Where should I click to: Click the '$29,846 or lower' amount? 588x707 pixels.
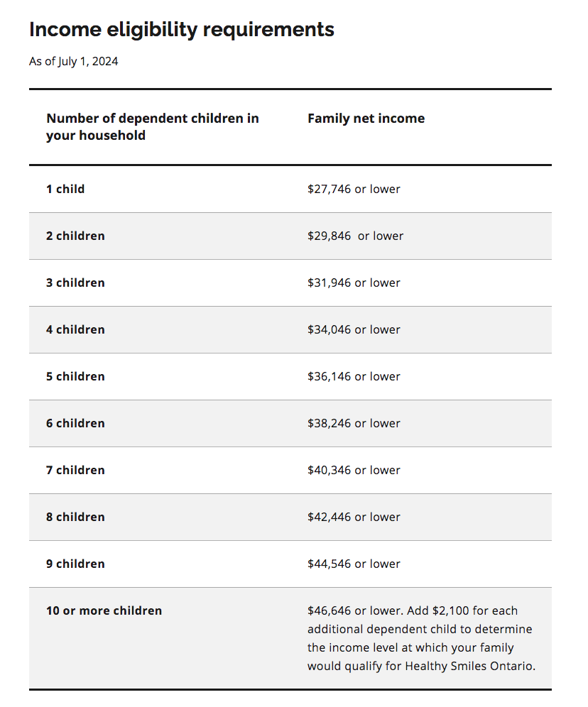click(x=355, y=236)
